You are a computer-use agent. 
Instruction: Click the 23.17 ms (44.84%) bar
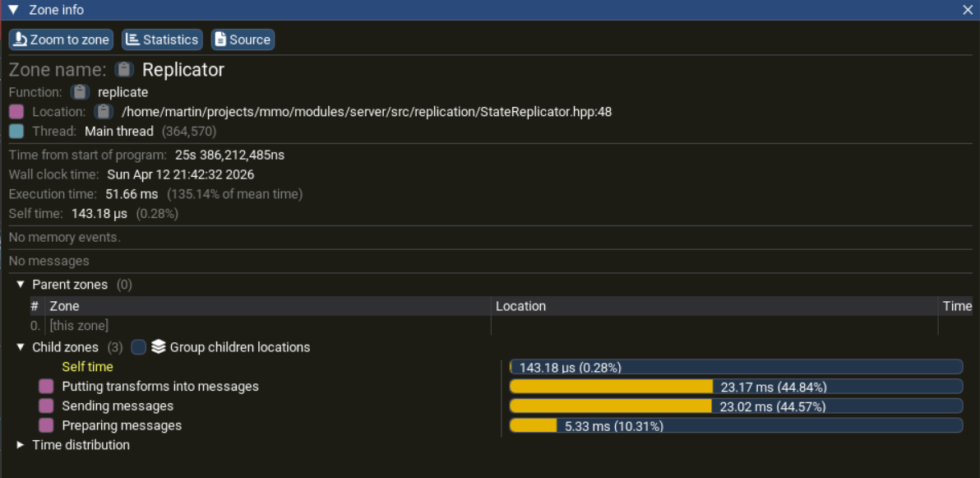737,386
